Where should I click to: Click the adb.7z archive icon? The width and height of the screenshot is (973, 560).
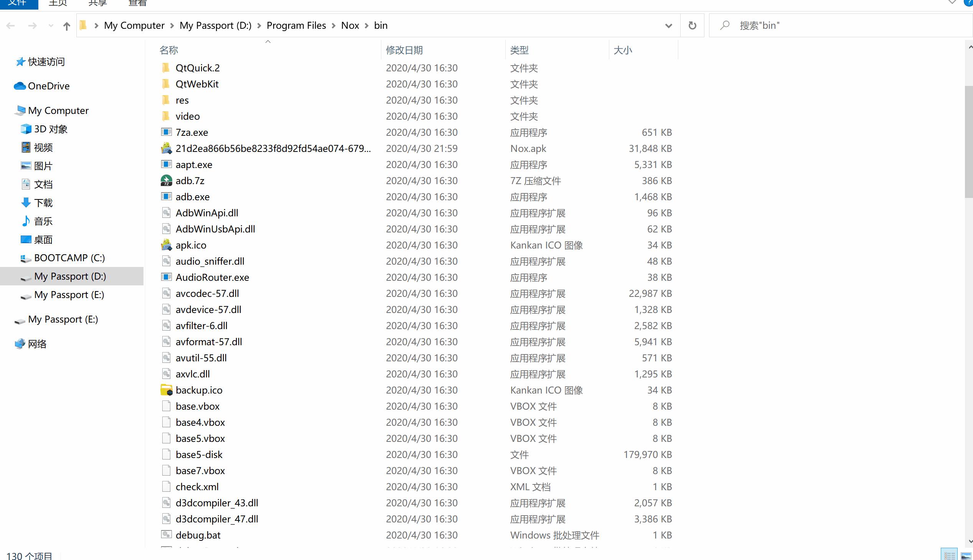(x=166, y=180)
